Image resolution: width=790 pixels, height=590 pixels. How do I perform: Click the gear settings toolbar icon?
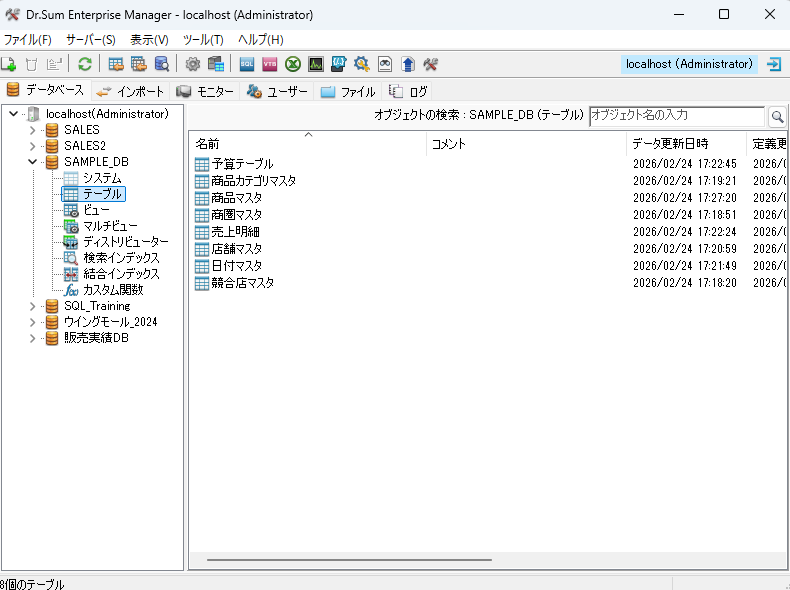(x=193, y=64)
